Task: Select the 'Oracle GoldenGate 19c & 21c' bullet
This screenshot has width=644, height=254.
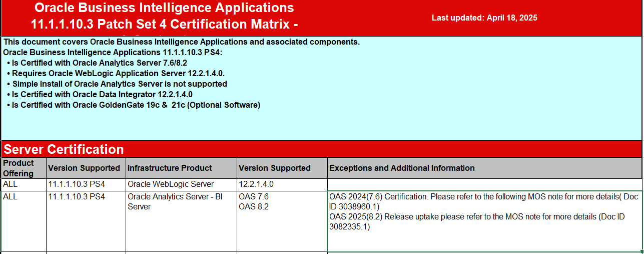Action: (134, 105)
